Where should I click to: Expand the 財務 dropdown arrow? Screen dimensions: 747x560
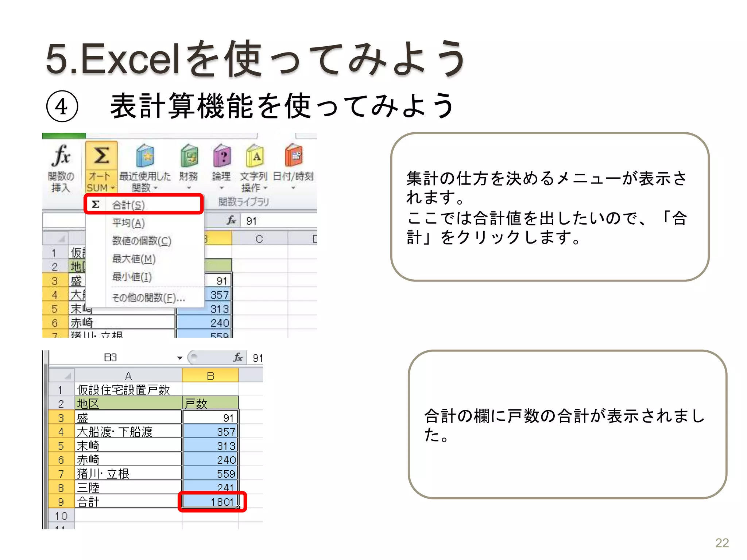[189, 188]
